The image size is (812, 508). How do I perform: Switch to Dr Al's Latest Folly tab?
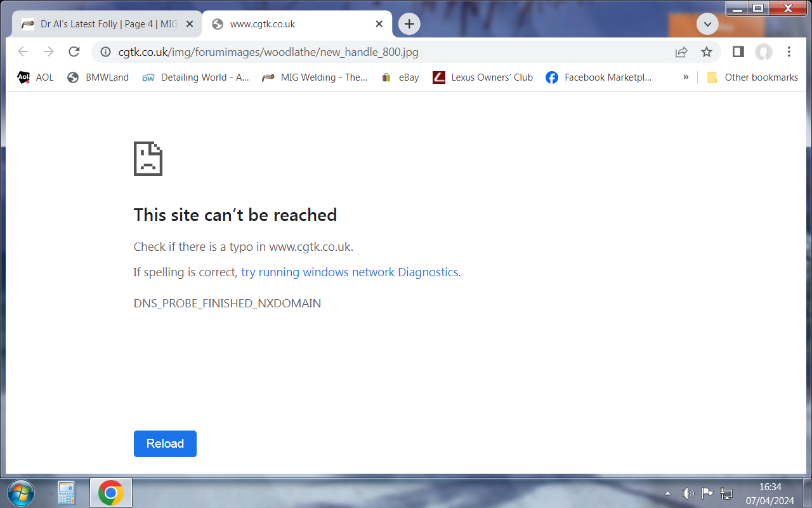point(101,24)
